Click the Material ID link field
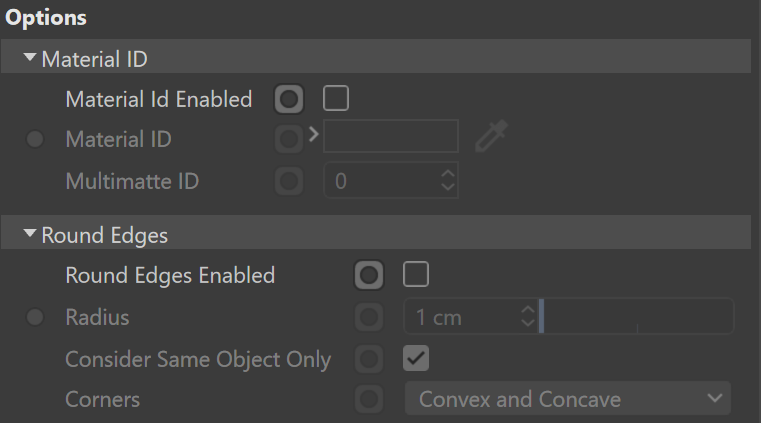Image resolution: width=761 pixels, height=423 pixels. [391, 136]
